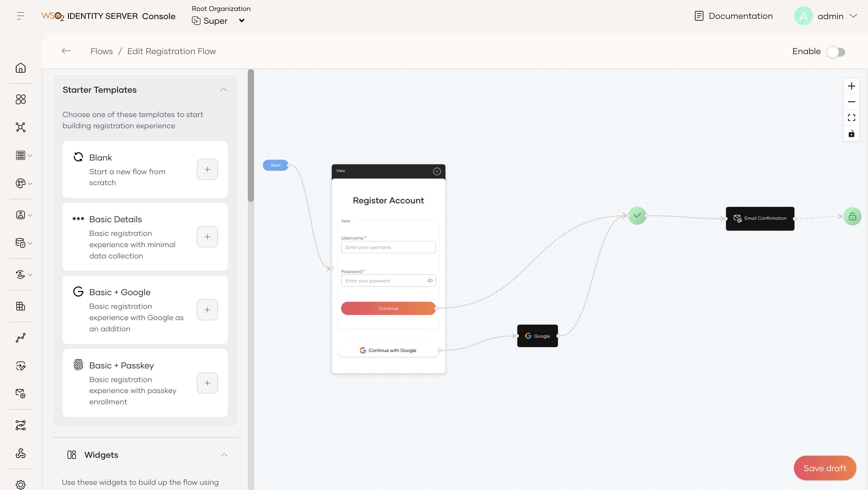Image resolution: width=868 pixels, height=490 pixels.
Task: Click the back arrow next to Flows
Action: (66, 51)
